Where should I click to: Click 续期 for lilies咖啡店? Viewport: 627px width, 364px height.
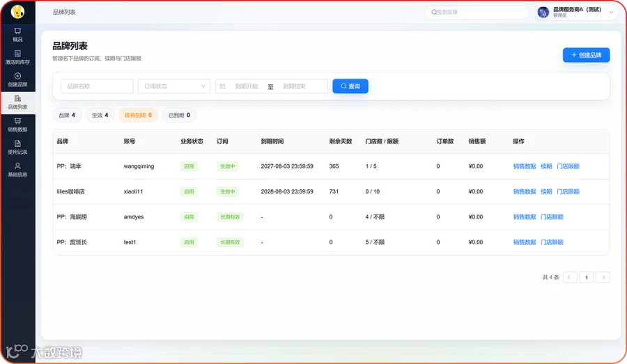pyautogui.click(x=546, y=192)
